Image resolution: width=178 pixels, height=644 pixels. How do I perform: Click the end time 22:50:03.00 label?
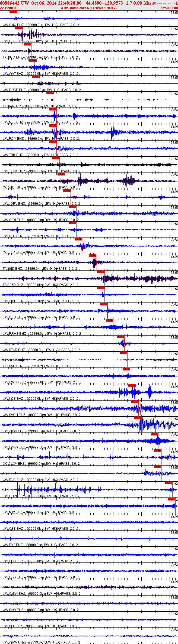tap(169, 8)
